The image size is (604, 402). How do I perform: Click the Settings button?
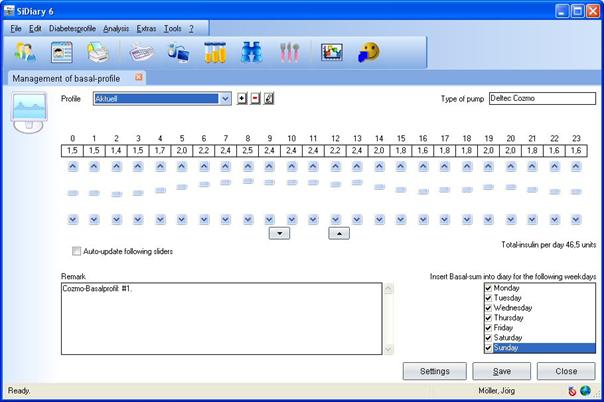[x=434, y=371]
